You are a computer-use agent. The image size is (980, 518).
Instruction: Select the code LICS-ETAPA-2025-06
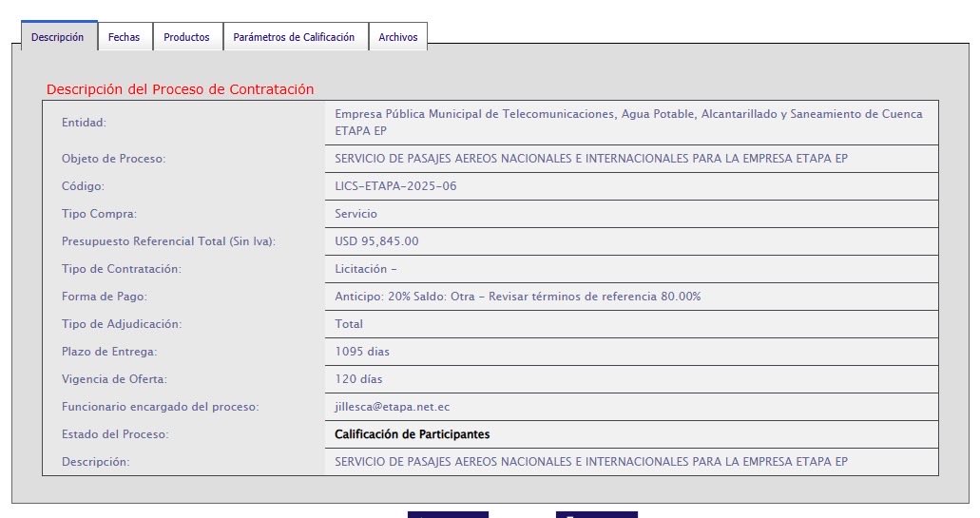(395, 186)
